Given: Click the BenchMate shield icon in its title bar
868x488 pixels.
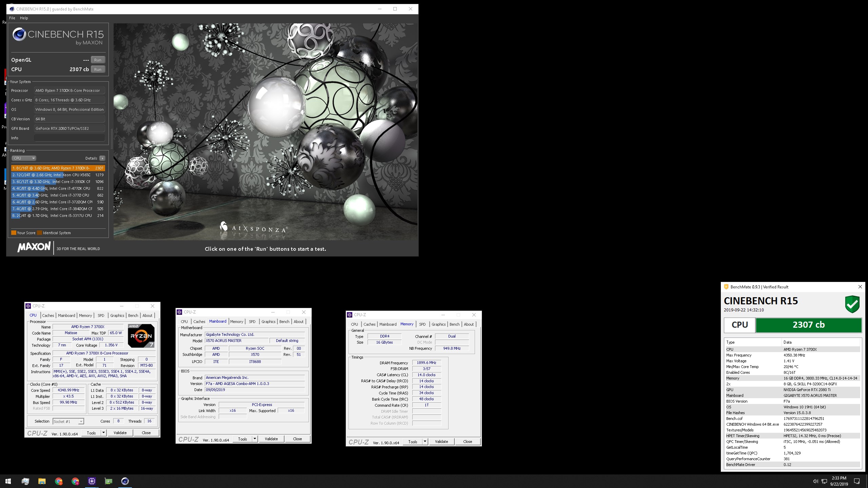Looking at the screenshot, I should (726, 287).
